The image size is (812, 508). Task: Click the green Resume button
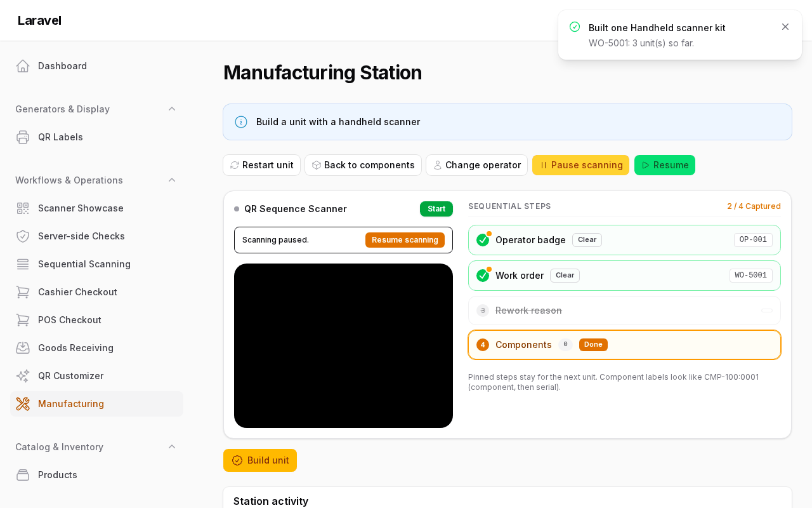tap(665, 165)
